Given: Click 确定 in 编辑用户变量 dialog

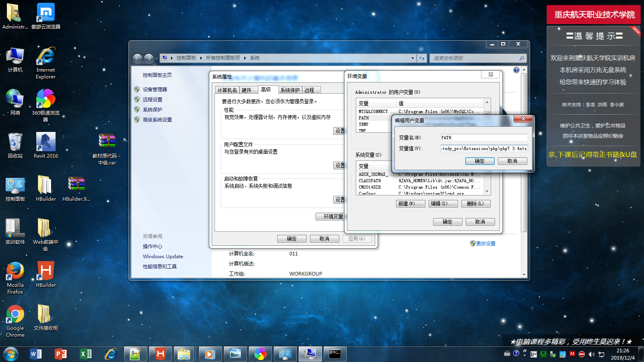Looking at the screenshot, I should click(x=480, y=161).
